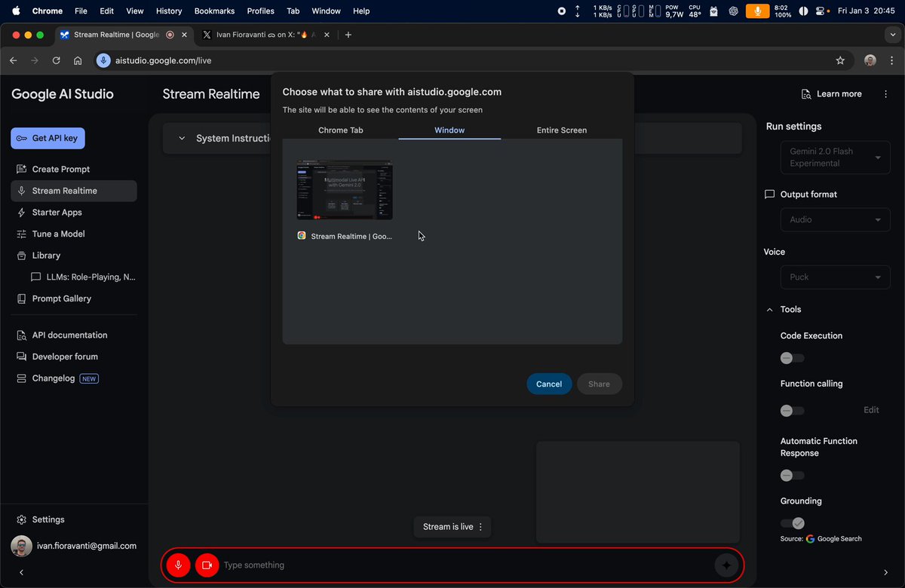Click the Developer forum icon
905x588 pixels.
[x=21, y=357]
